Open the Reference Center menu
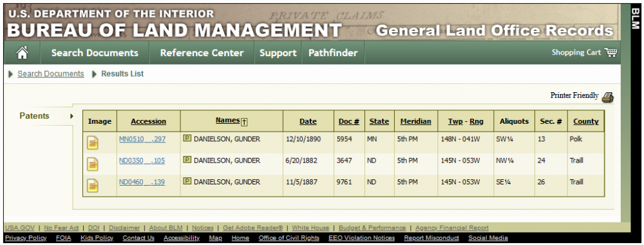 (202, 53)
